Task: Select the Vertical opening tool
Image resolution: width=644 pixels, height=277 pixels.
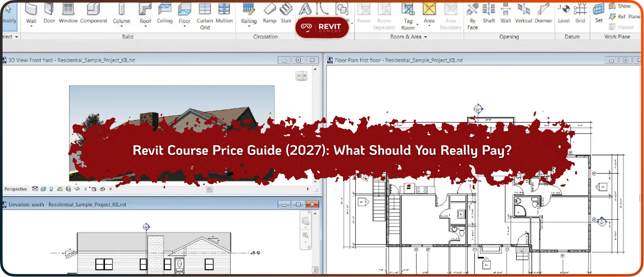Action: [x=523, y=13]
